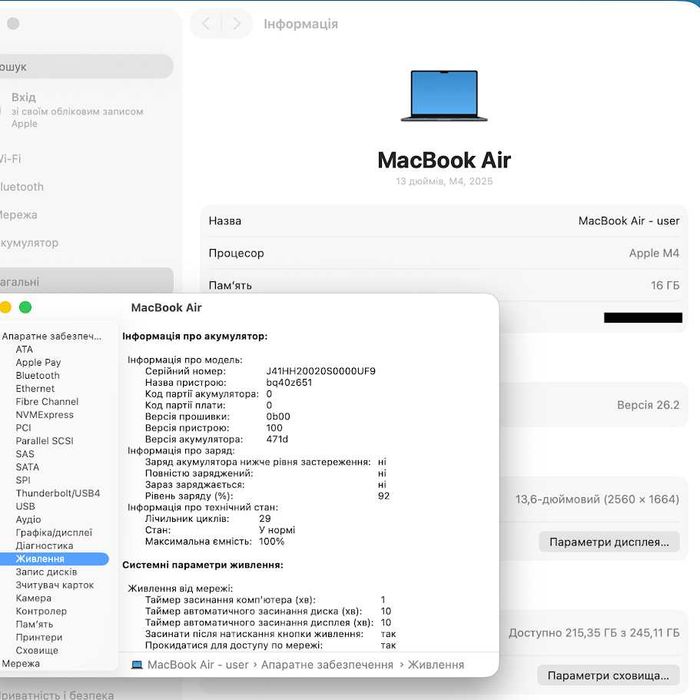Click "Живлення" in path bar
Screen dimensions: 700x700
click(x=436, y=665)
